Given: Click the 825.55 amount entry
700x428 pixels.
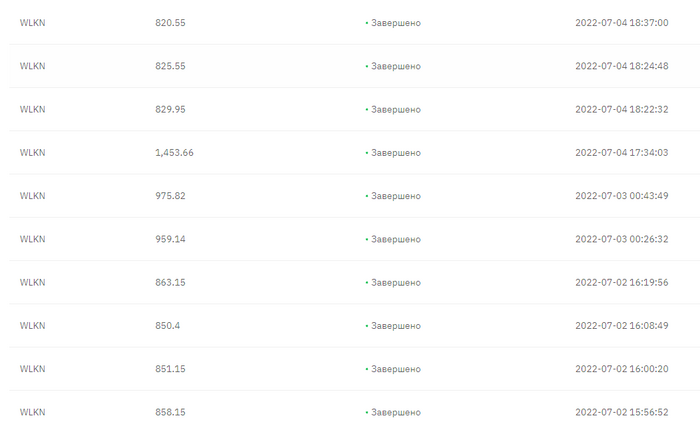Looking at the screenshot, I should [x=170, y=66].
